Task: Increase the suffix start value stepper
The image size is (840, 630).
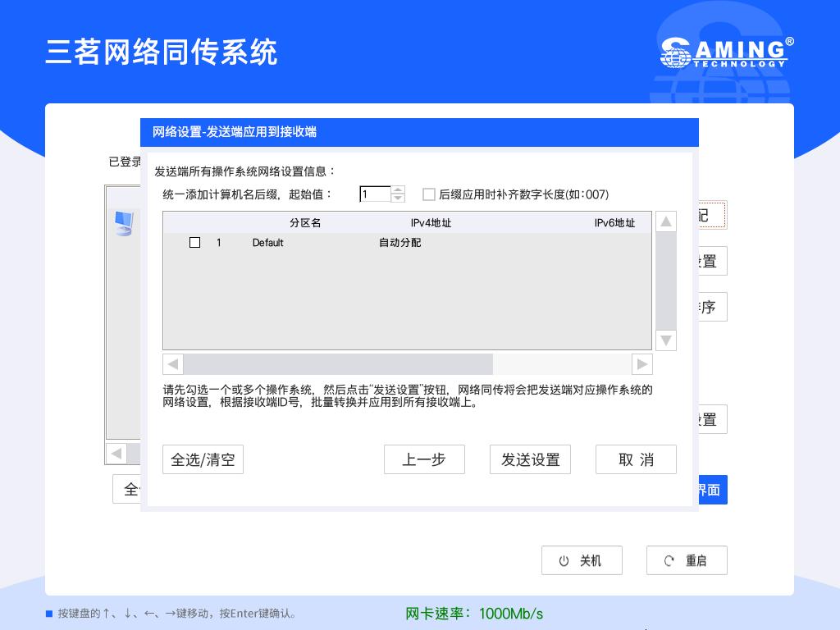Action: 398,190
